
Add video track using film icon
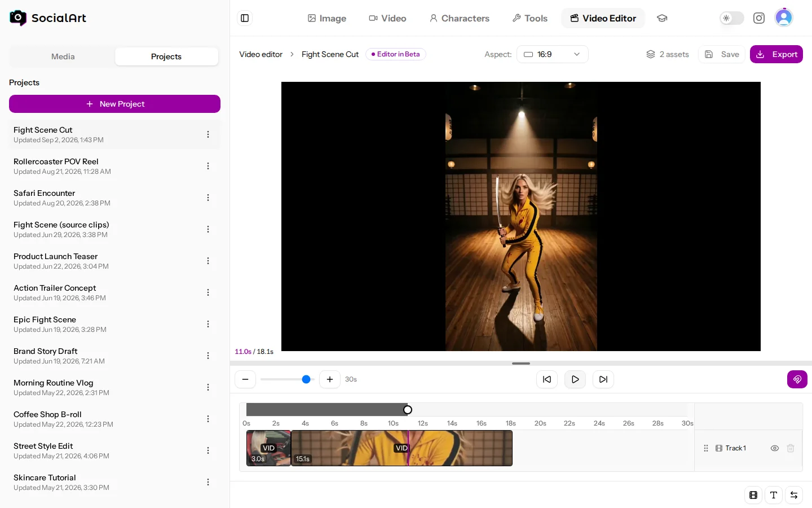753,495
